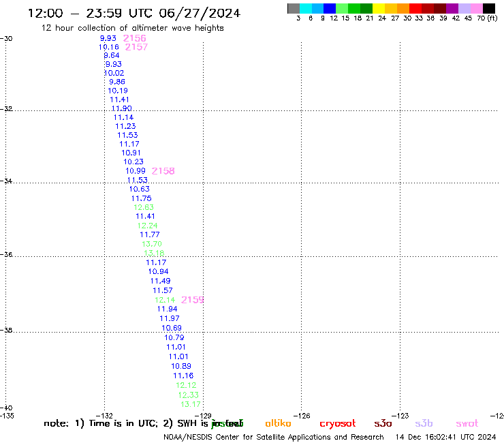504x443 pixels.
Task: Click the wave height value 10.16
Action: 109,47
